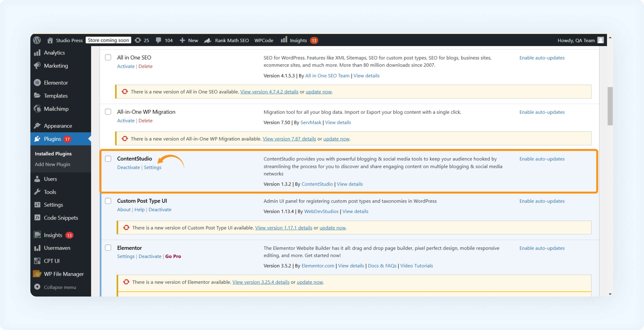
Task: Click the QA Team avatar icon
Action: click(x=601, y=40)
